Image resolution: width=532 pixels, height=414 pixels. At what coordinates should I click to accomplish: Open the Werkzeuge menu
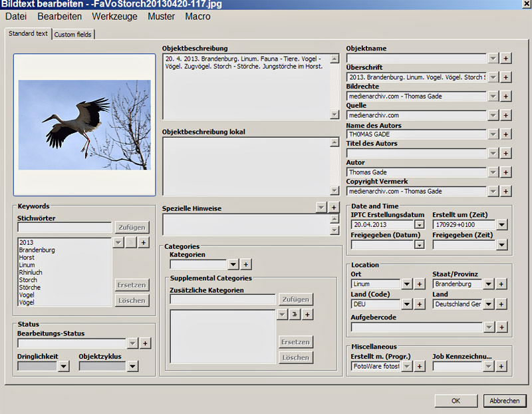(x=114, y=17)
